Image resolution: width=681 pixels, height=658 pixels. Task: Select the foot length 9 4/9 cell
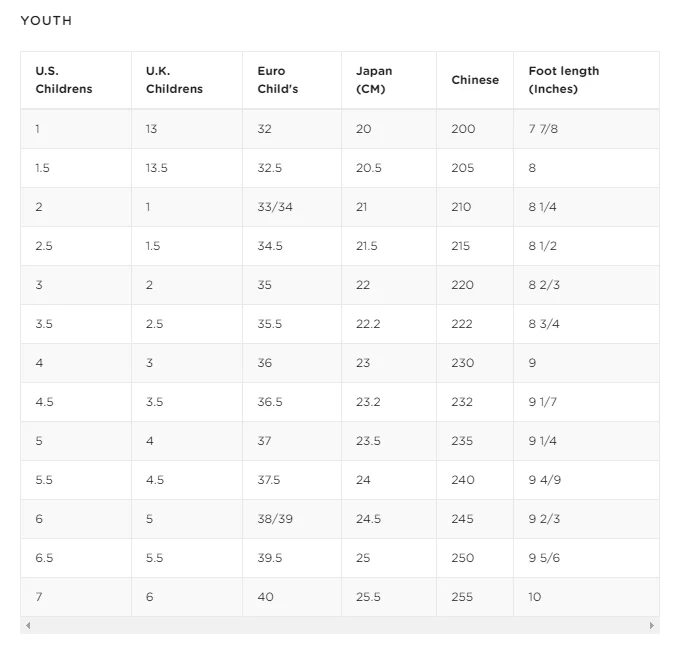point(545,480)
